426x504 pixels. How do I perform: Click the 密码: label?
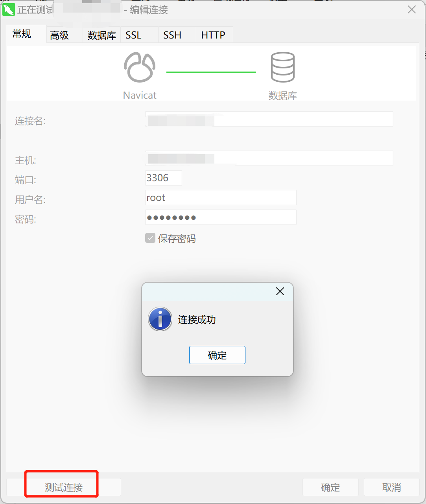point(26,219)
